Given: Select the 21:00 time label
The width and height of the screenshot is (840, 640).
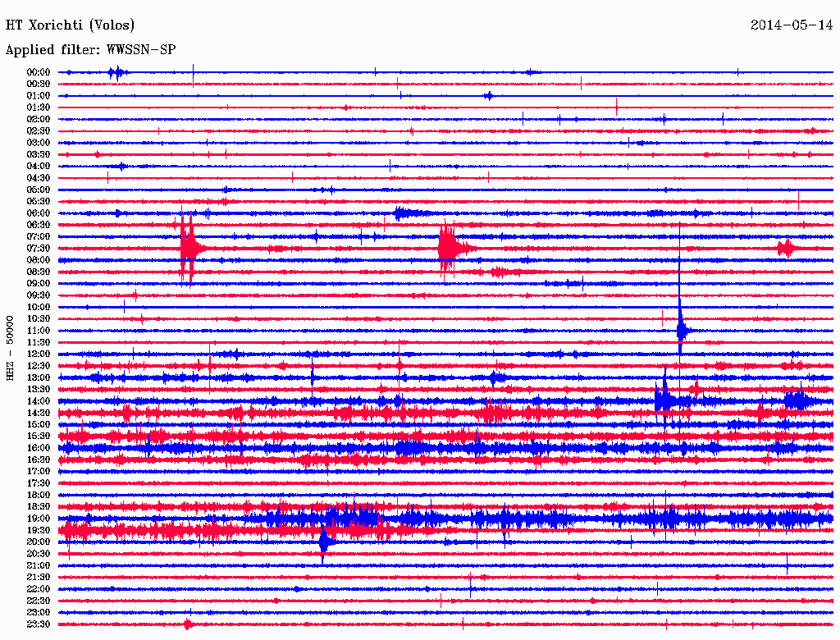Looking at the screenshot, I should [38, 565].
